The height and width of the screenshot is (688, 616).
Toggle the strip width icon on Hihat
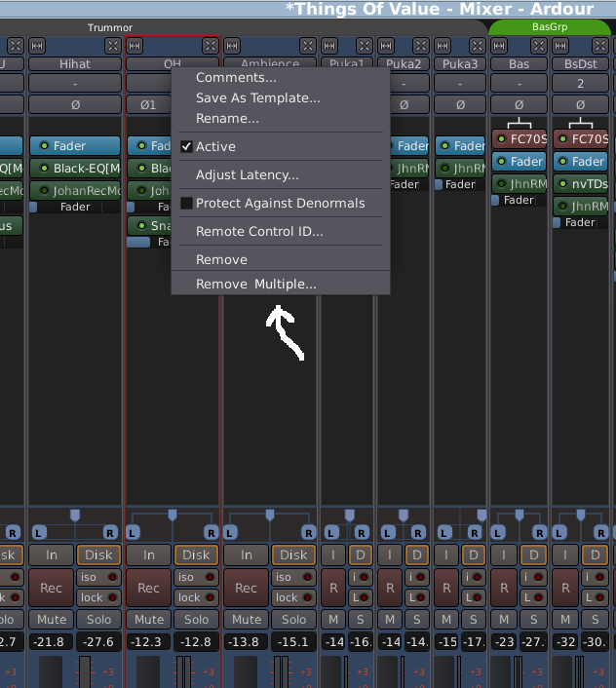coord(38,45)
